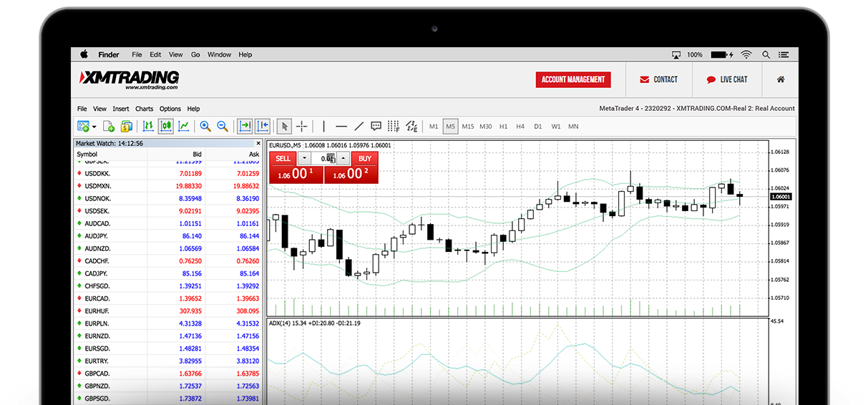The image size is (868, 405).
Task: Click the AirPlay display icon
Action: (x=676, y=54)
